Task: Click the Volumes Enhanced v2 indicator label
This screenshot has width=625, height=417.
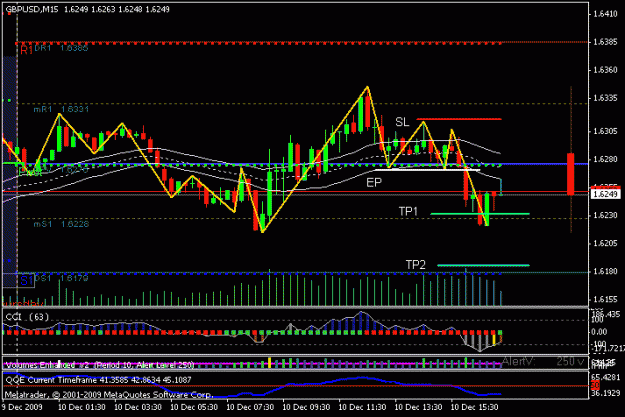Action: (100, 365)
